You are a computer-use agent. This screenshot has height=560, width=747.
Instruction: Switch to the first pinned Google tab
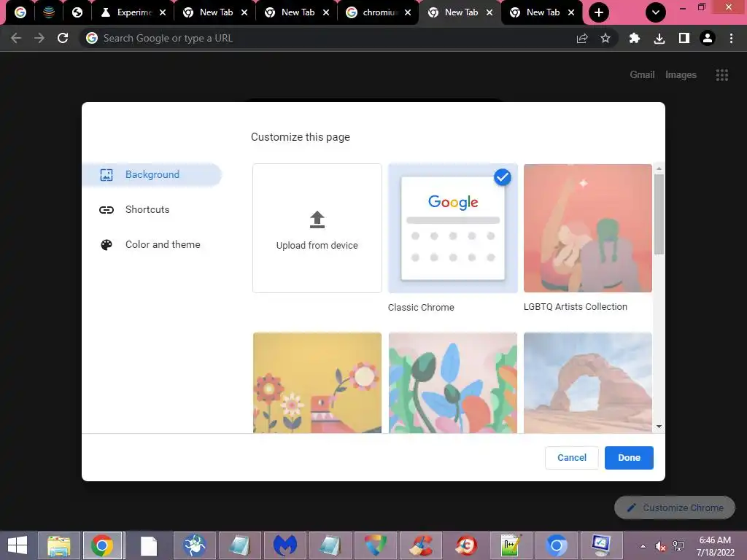pyautogui.click(x=20, y=12)
